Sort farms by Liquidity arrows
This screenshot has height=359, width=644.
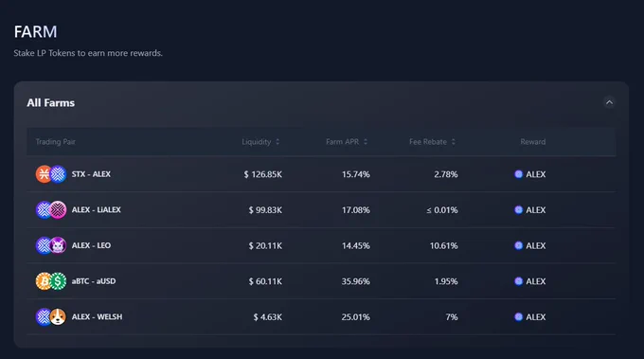tap(277, 142)
